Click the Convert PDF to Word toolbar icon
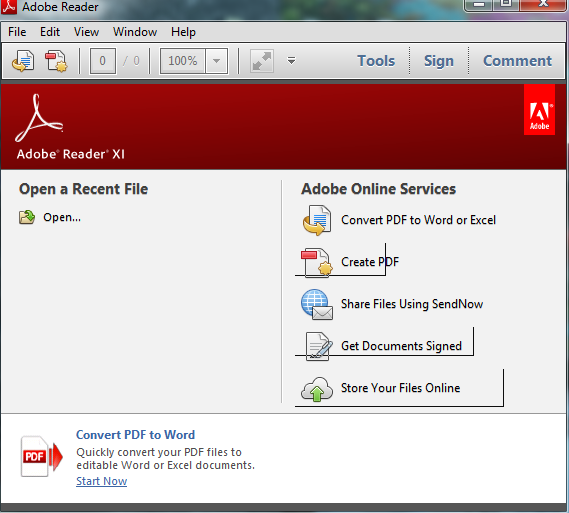The height and width of the screenshot is (513, 569). coord(23,61)
